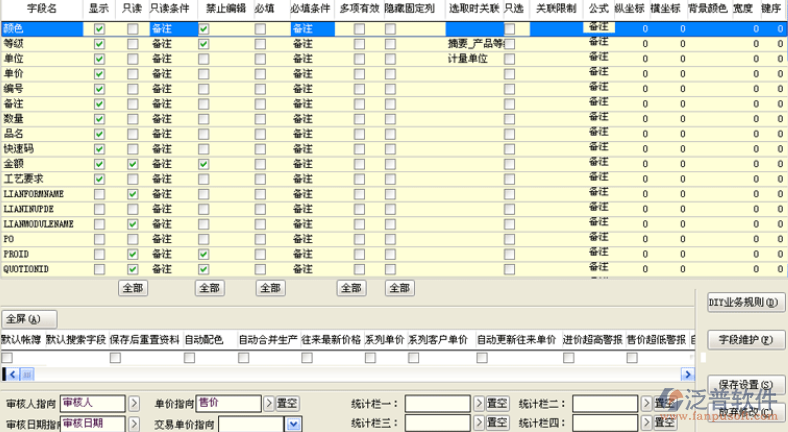Click the arrow button beside 审核日期指向 field
This screenshot has height=432, width=788.
(134, 423)
